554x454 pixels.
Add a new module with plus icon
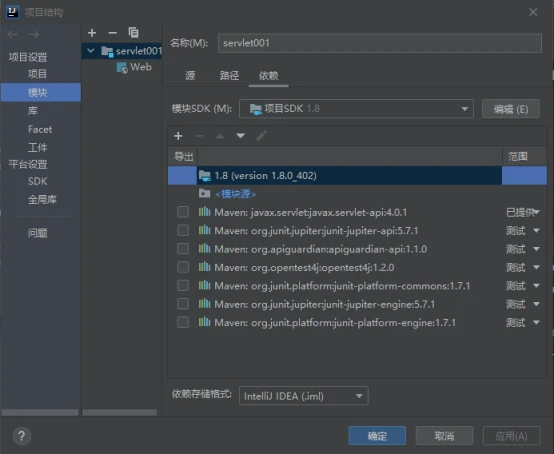click(92, 33)
